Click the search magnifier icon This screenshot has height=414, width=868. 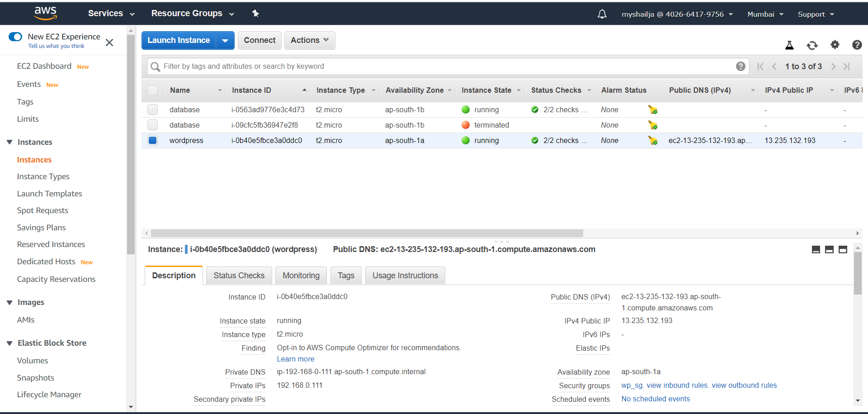pos(155,67)
